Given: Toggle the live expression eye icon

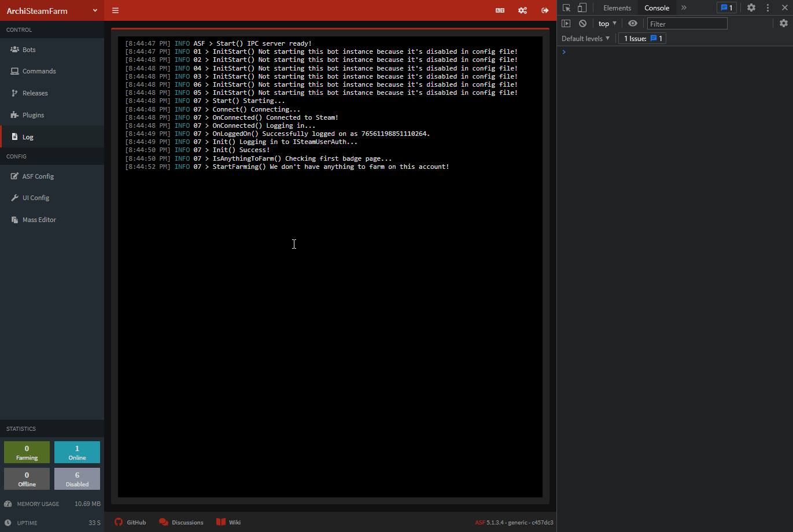Looking at the screenshot, I should [632, 23].
